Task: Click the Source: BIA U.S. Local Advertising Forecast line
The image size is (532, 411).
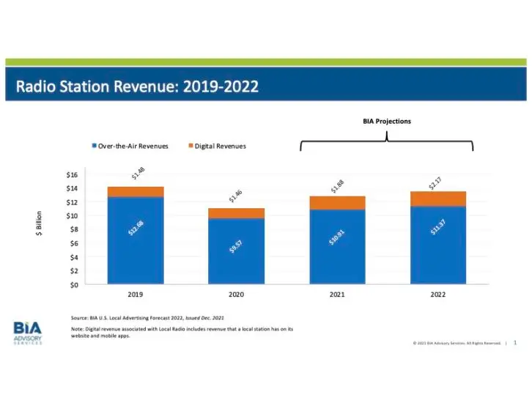Action: point(147,318)
